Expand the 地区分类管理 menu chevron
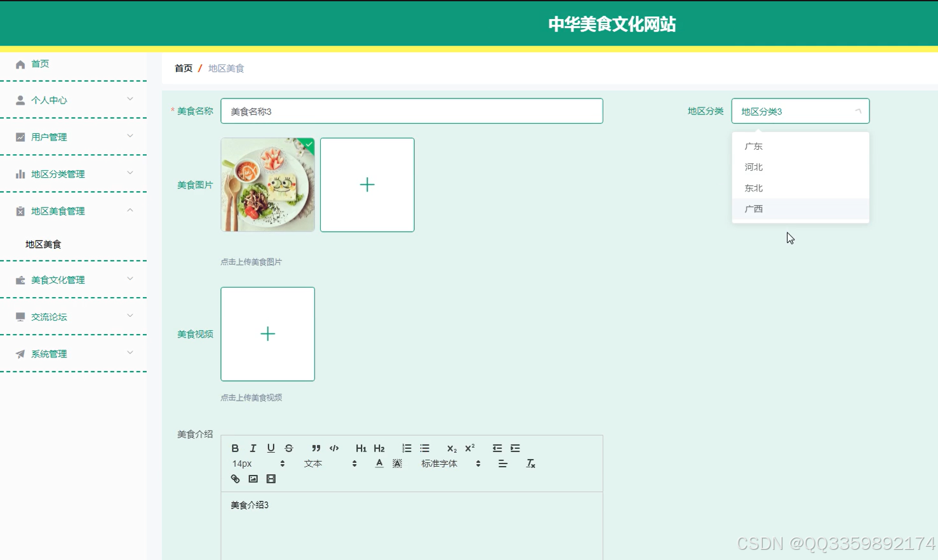The width and height of the screenshot is (938, 560). (130, 173)
